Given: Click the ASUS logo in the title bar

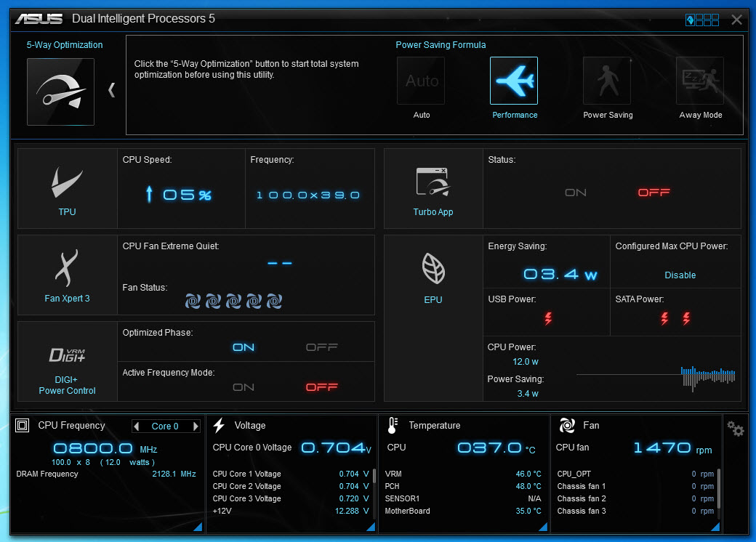Looking at the screenshot, I should tap(39, 19).
